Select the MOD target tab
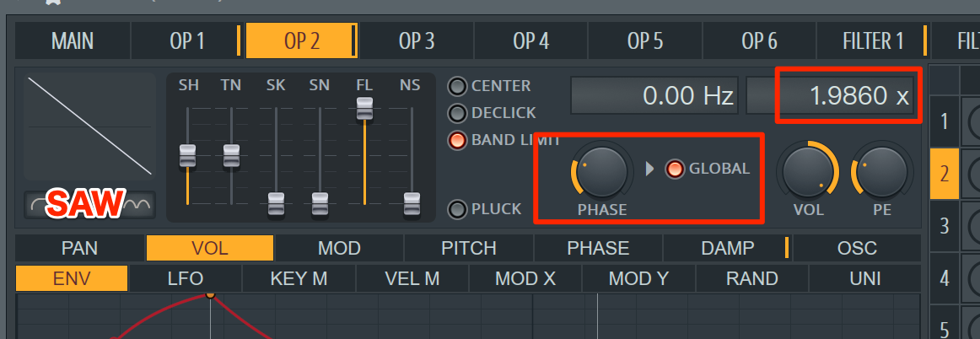This screenshot has height=339, width=980. (339, 248)
